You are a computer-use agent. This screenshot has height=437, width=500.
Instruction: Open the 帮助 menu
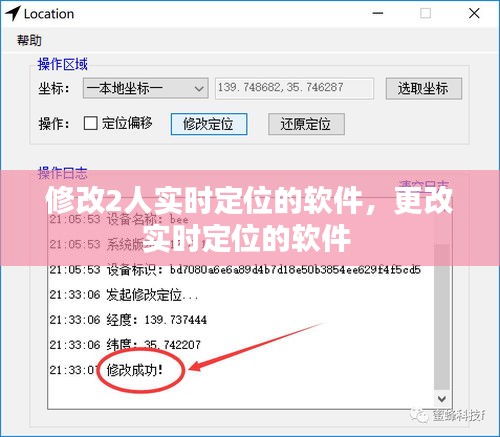coord(29,40)
